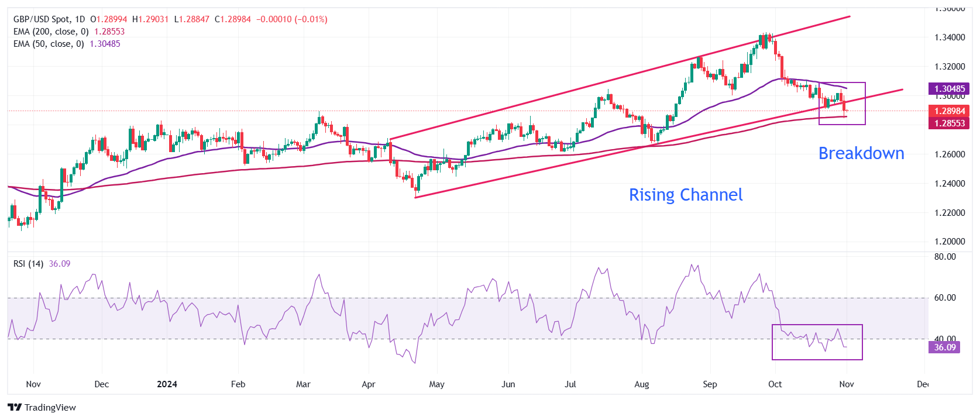Click the TradingView logo icon
This screenshot has width=980, height=420.
tap(15, 408)
